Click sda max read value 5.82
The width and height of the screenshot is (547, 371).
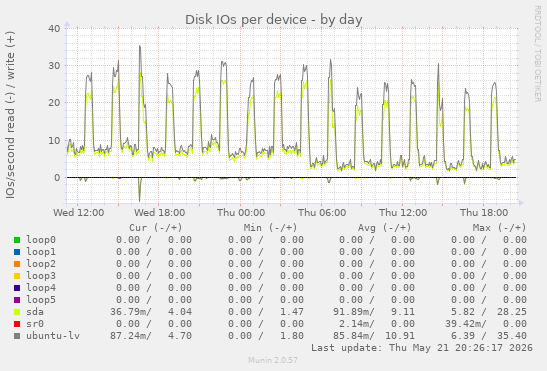click(463, 312)
